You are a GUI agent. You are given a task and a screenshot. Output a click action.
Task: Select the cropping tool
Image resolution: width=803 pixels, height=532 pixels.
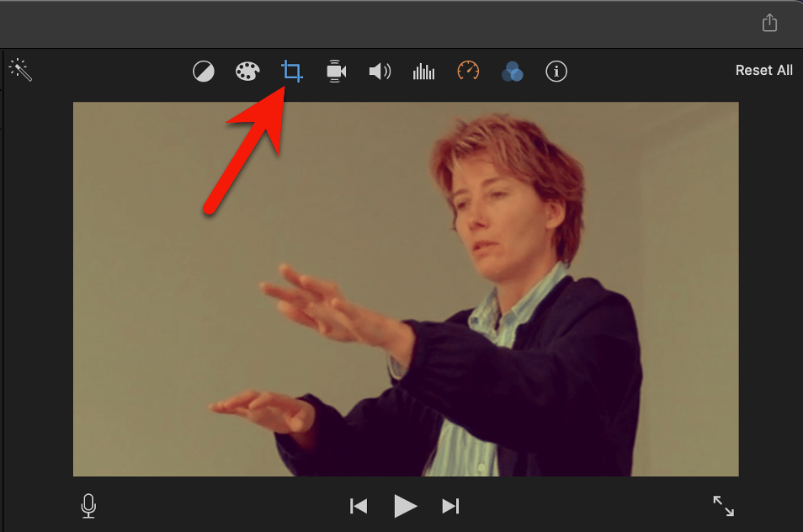click(x=292, y=72)
